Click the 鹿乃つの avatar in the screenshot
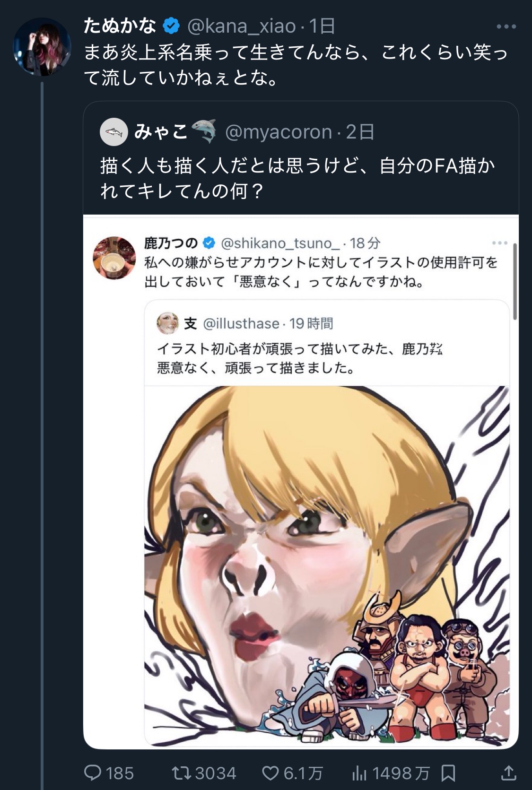Image resolution: width=532 pixels, height=790 pixels. point(115,258)
